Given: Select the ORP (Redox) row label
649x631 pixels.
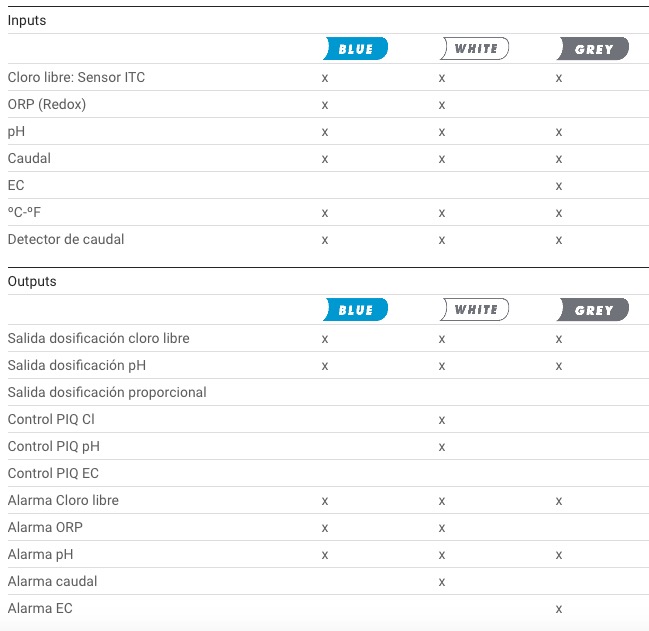Looking at the screenshot, I should (x=47, y=104).
